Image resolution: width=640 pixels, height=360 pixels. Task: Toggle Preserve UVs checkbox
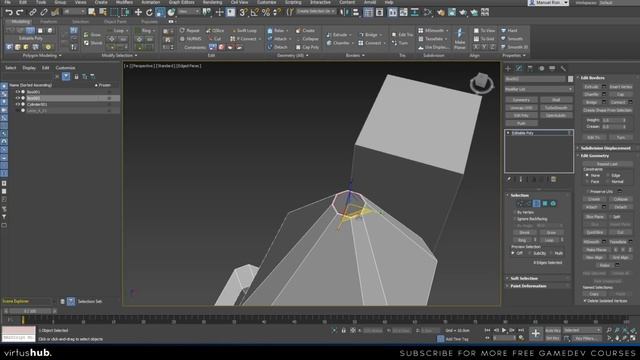(588, 191)
